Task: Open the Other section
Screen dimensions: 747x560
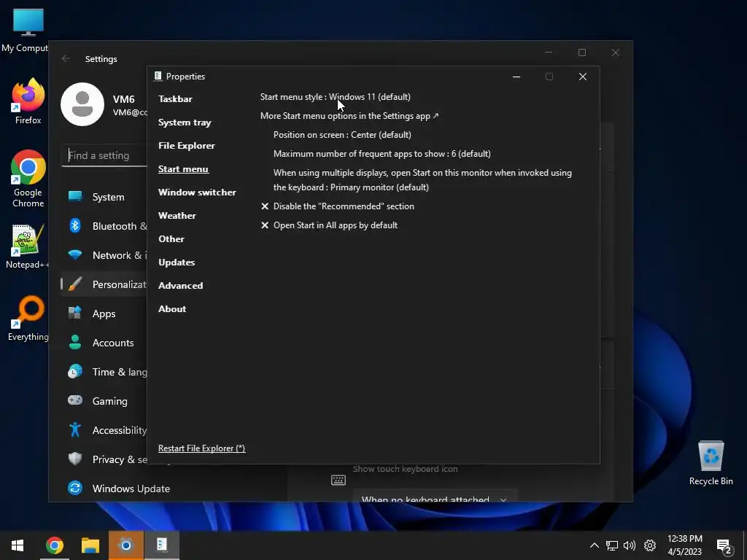Action: pos(171,239)
